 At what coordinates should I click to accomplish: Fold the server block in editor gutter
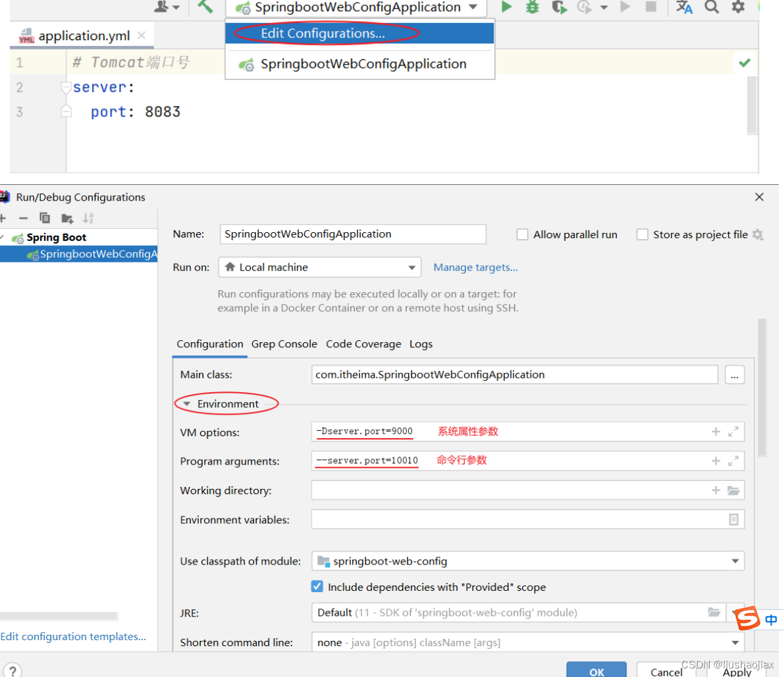pyautogui.click(x=66, y=88)
